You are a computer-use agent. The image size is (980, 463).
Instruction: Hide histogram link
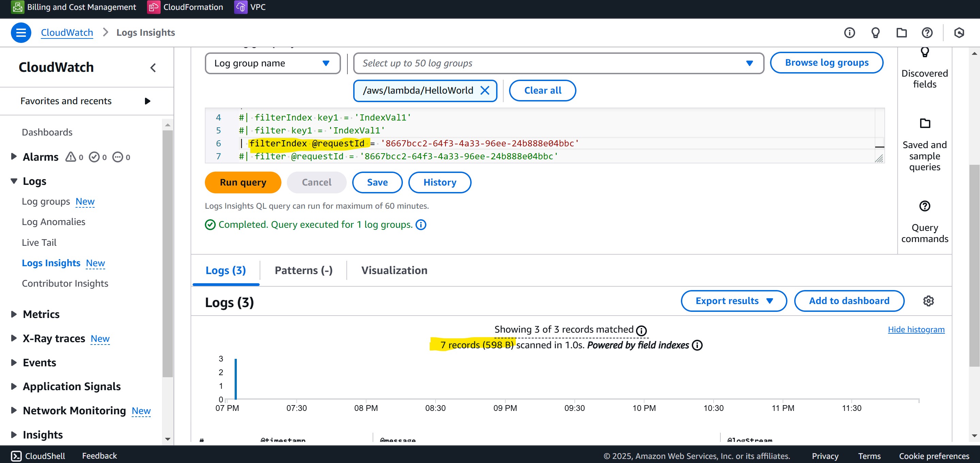916,329
